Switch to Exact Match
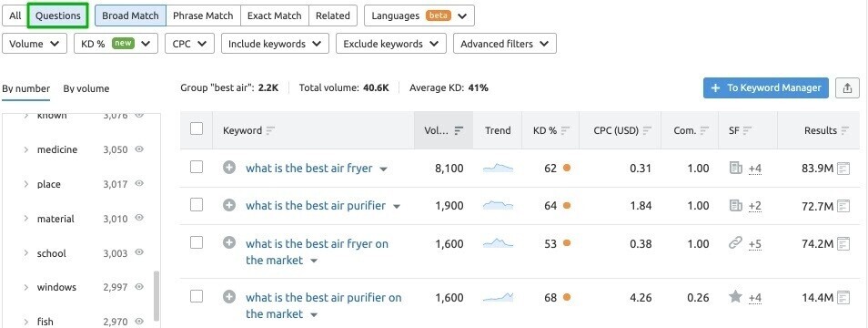The height and width of the screenshot is (328, 868). tap(275, 15)
